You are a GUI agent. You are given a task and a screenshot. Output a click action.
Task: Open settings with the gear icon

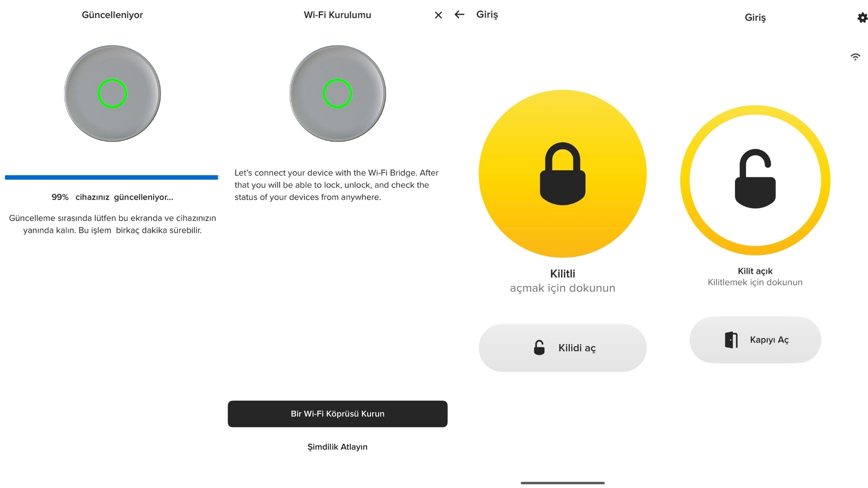coord(862,18)
